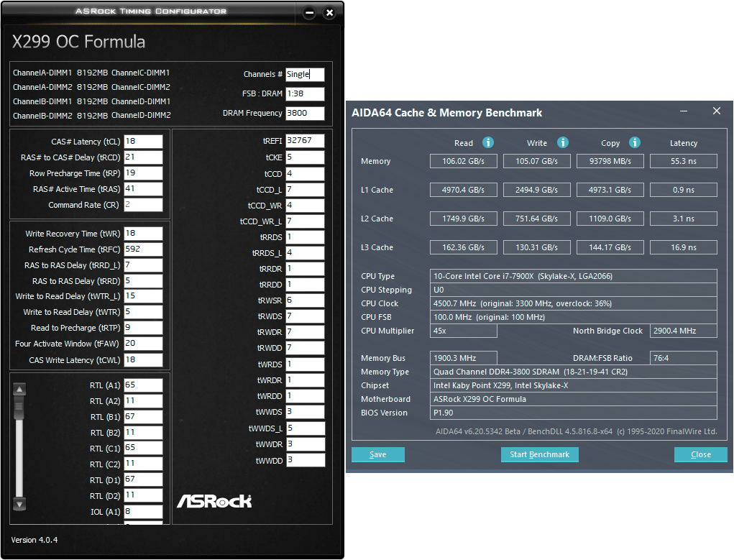Click the CPU Clock 4500.7 MHz field
Viewport: 734px width, 560px height.
[574, 303]
